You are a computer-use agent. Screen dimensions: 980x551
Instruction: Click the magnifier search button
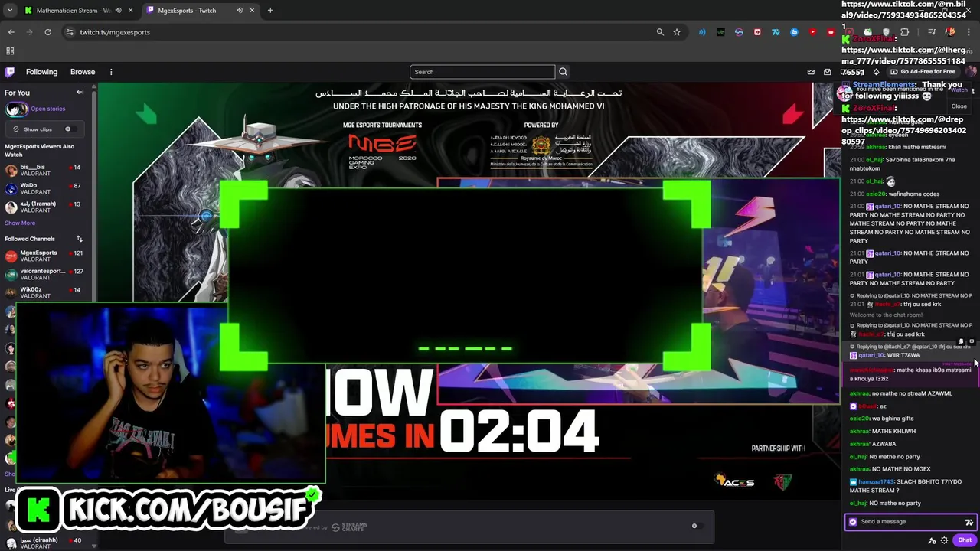click(563, 72)
